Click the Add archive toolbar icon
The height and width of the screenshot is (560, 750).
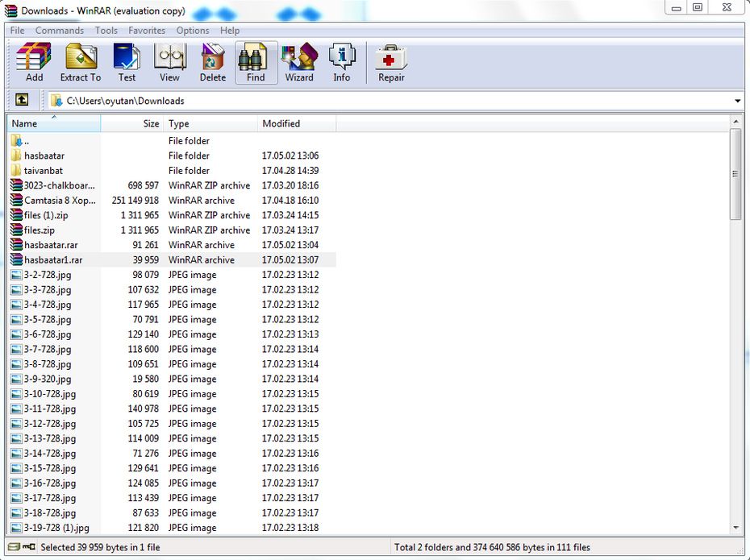(x=33, y=60)
